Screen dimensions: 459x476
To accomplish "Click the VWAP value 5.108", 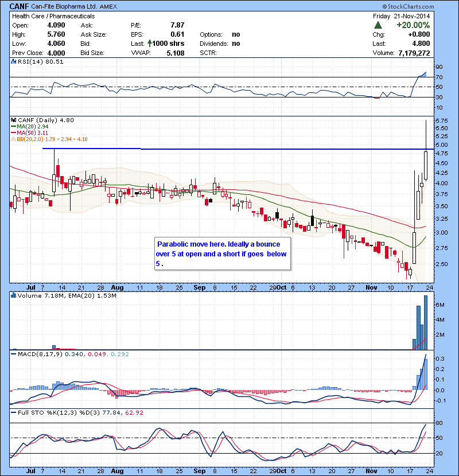I will pos(176,53).
